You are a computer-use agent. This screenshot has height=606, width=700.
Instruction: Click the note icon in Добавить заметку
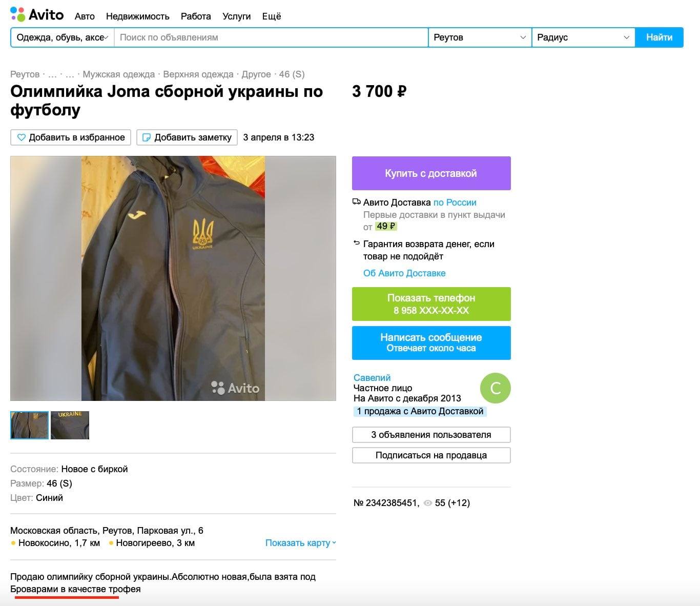(147, 137)
